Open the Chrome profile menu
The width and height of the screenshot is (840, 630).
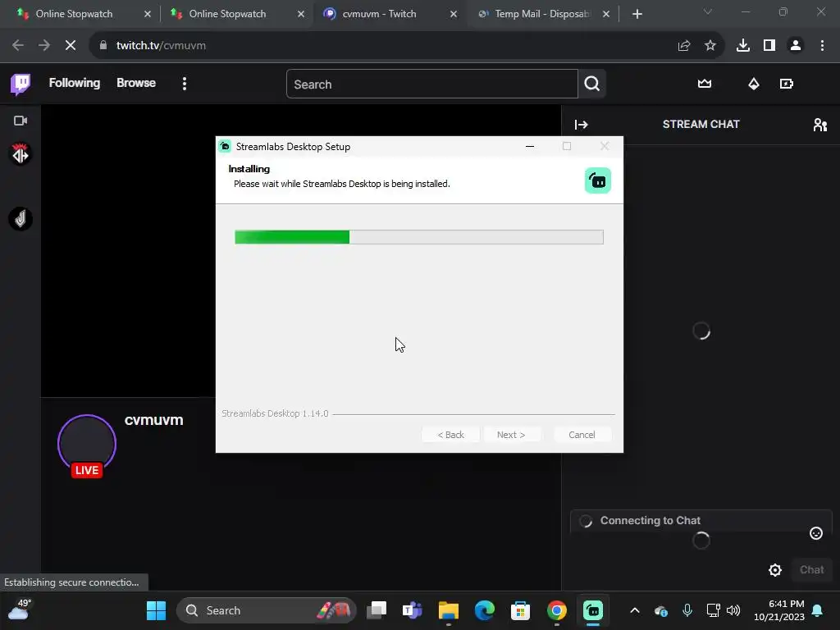pyautogui.click(x=796, y=46)
